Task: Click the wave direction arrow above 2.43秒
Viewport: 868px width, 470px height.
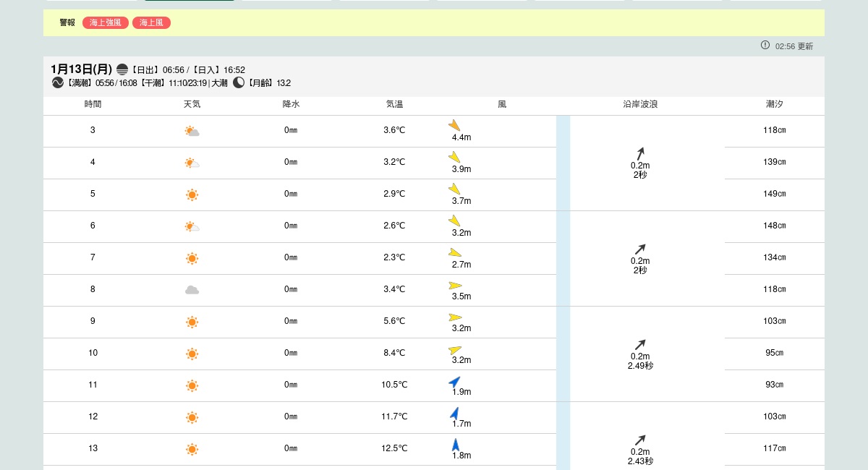Action: tap(640, 440)
